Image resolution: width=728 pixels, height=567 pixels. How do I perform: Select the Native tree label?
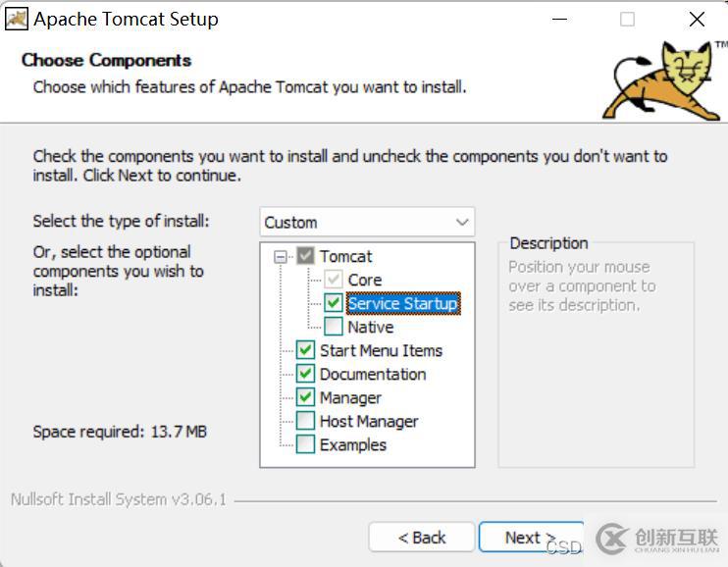tap(371, 327)
